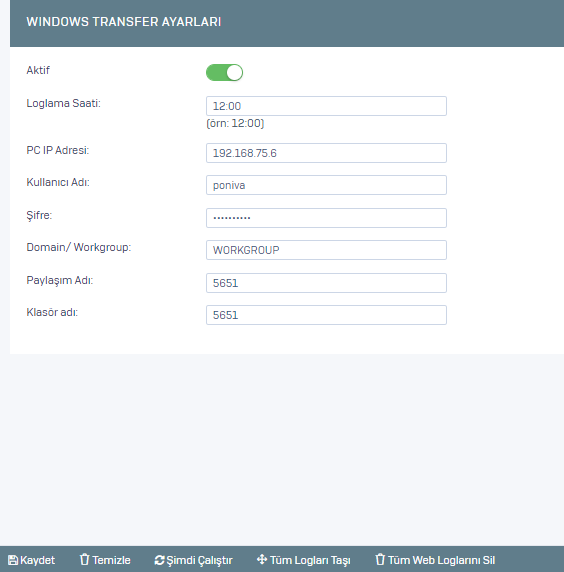Click the Klasör adı input field
This screenshot has width=564, height=572.
click(x=326, y=315)
